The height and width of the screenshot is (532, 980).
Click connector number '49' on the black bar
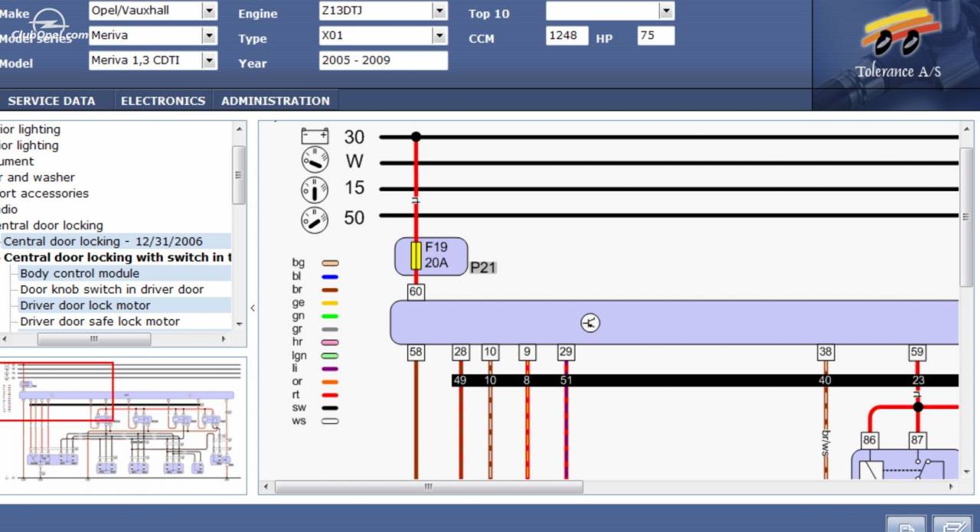click(x=460, y=380)
